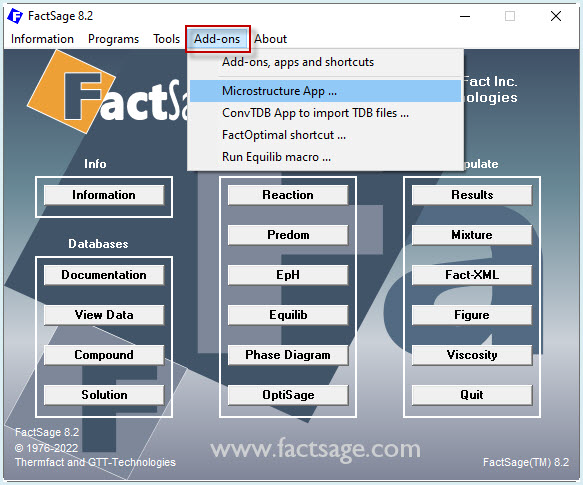Open the View Data database button
Image resolution: width=583 pixels, height=485 pixels.
(104, 315)
